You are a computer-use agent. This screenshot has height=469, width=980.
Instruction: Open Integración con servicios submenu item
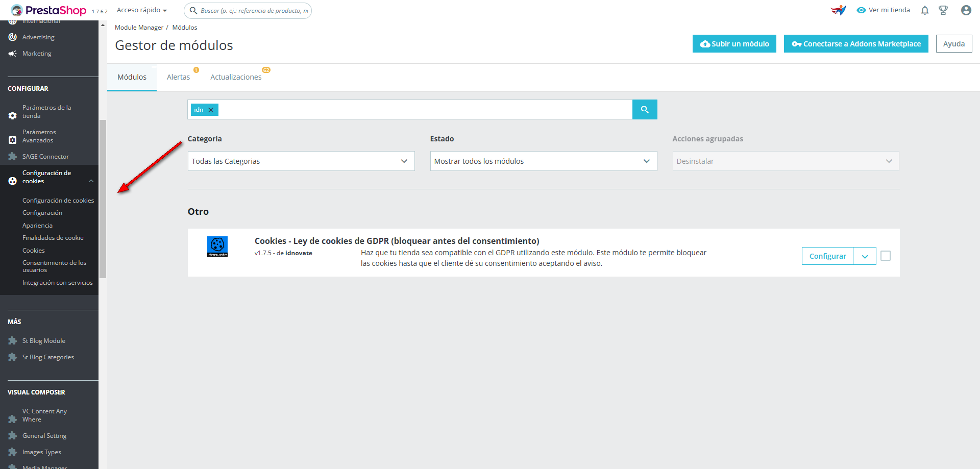tap(58, 283)
